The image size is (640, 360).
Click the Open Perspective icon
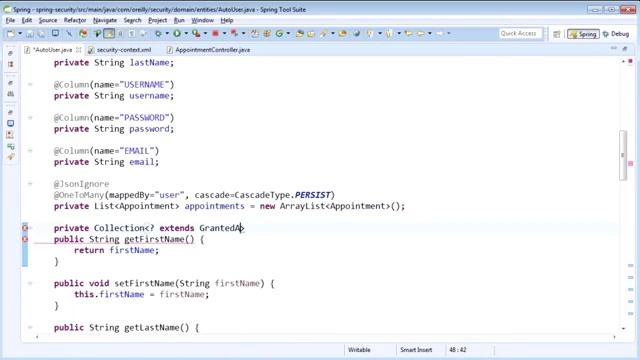click(557, 34)
